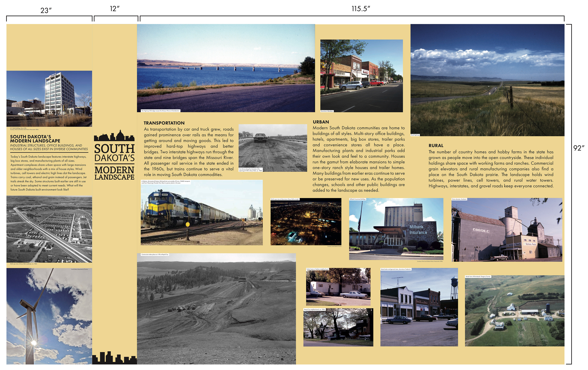Viewport: 588px width, 370px height.
Task: Click the Frederick meat locker store photo
Action: [x=419, y=307]
